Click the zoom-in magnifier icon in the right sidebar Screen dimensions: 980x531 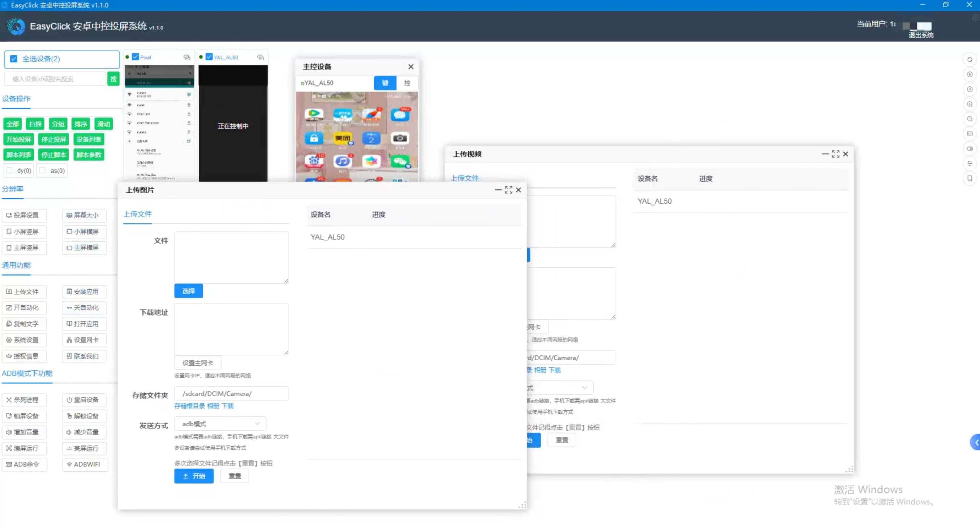pos(970,104)
